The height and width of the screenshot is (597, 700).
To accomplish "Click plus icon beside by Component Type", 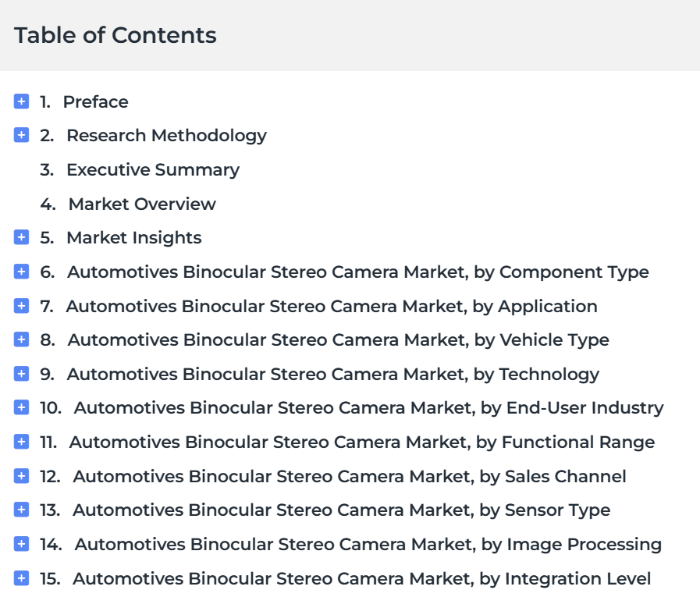I will pos(21,272).
